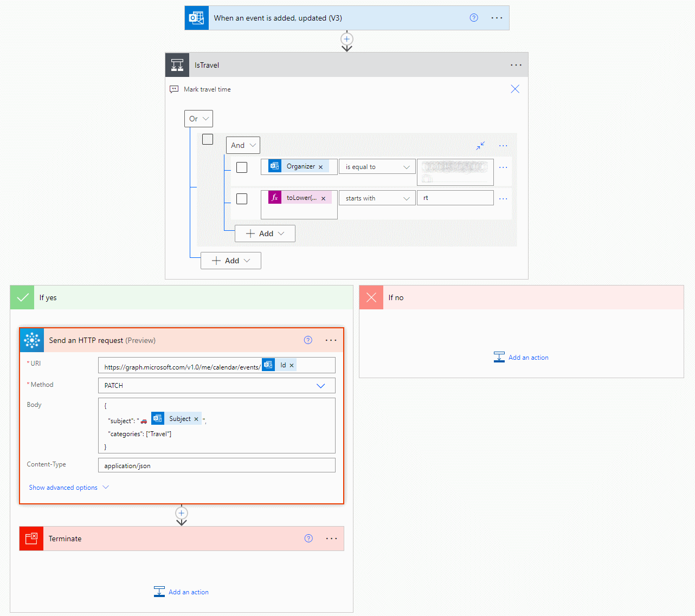Click the Outlook Id token icon
This screenshot has height=616, width=695.
tap(268, 365)
